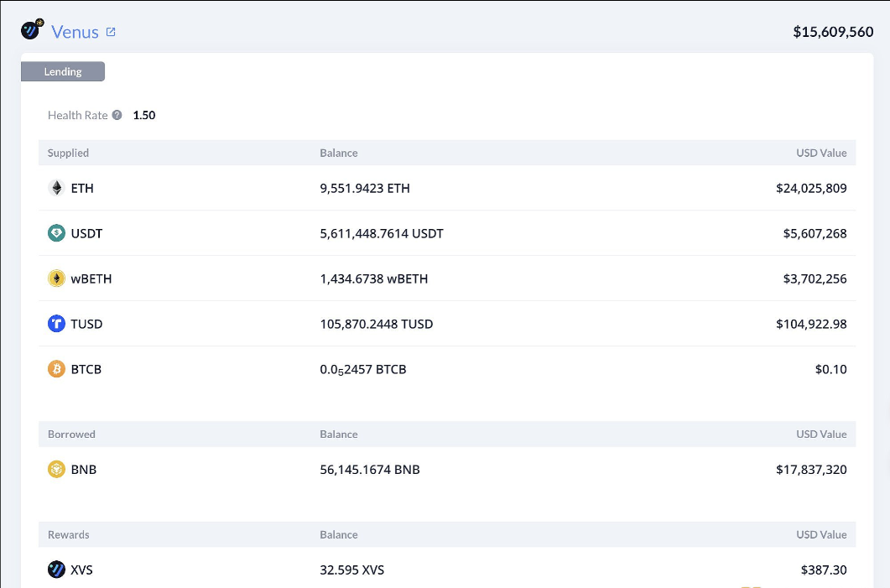Open the Venus protocol name link
The height and width of the screenshot is (588, 890).
click(x=75, y=32)
